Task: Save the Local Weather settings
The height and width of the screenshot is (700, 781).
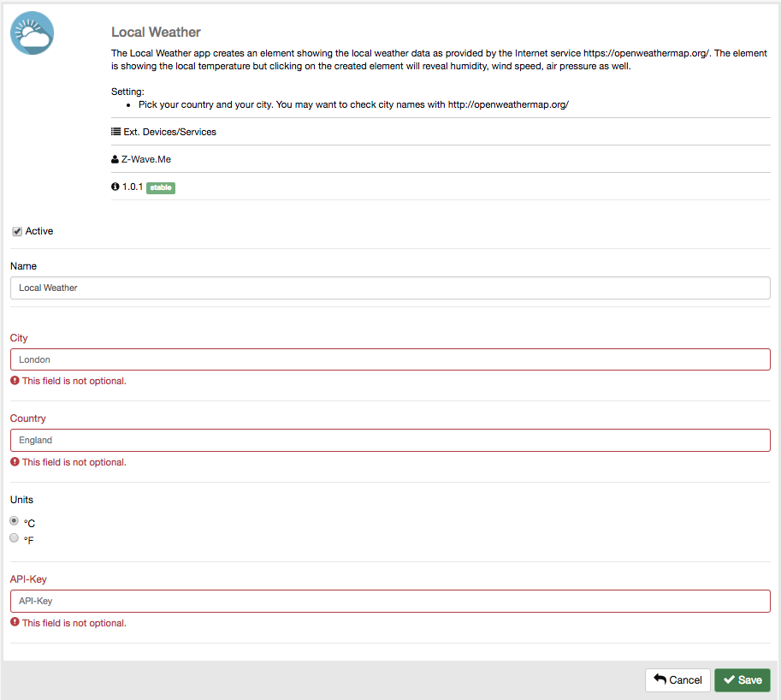Action: (x=742, y=680)
